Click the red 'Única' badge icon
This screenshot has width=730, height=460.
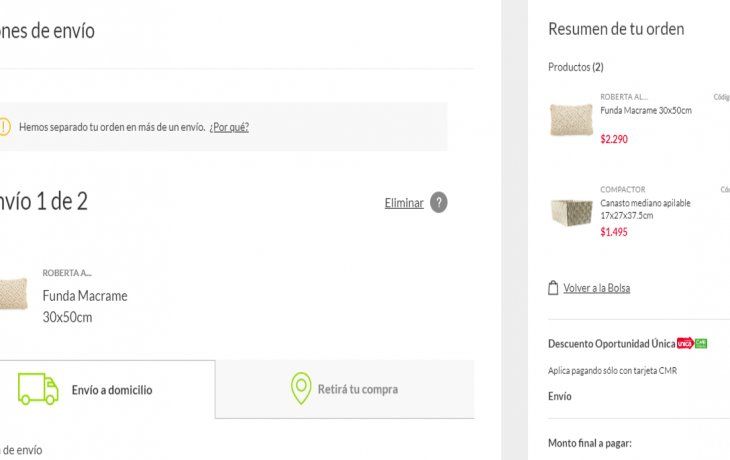685,344
